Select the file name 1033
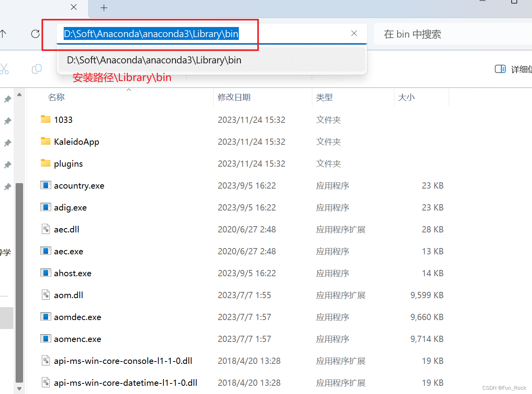 tap(63, 120)
